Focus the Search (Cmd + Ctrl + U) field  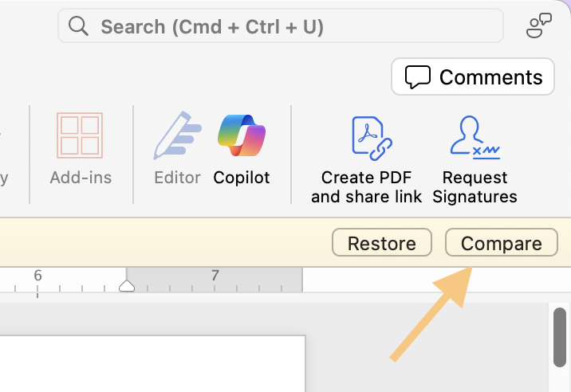coord(281,25)
